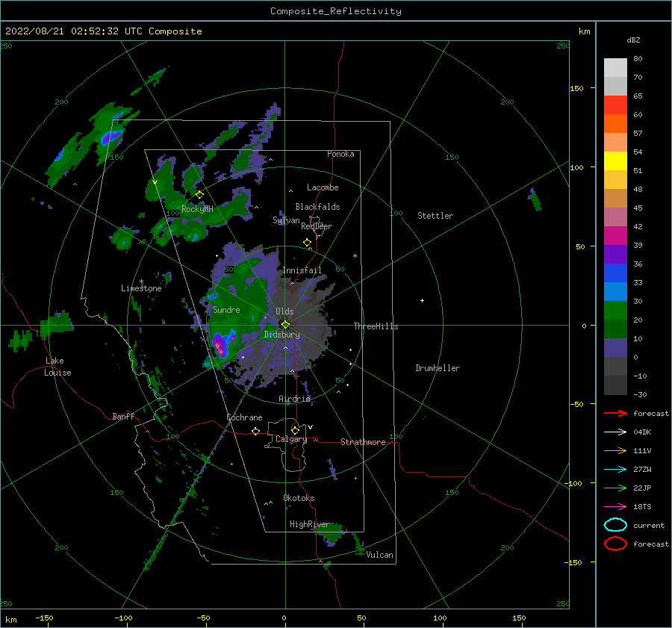Click the Vulcan town label
Screen dimensions: 672x628
pos(379,555)
